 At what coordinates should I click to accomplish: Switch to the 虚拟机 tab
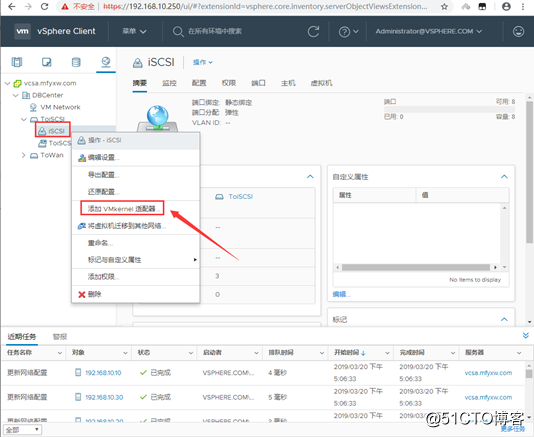pos(321,83)
